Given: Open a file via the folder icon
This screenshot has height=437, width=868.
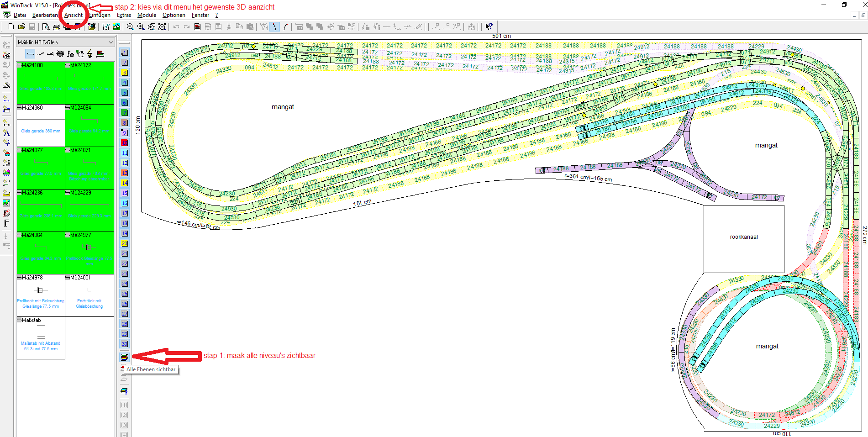Looking at the screenshot, I should pos(21,27).
